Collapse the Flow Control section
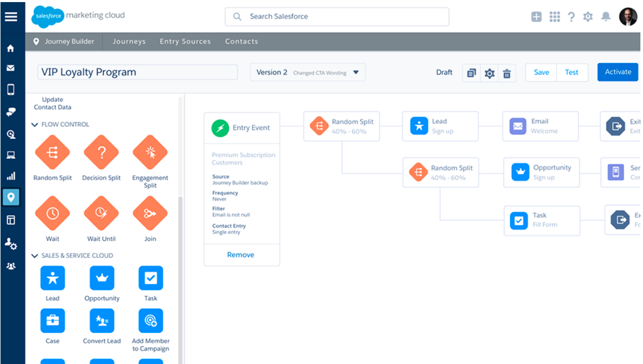Image resolution: width=643 pixels, height=364 pixels. pyautogui.click(x=35, y=124)
